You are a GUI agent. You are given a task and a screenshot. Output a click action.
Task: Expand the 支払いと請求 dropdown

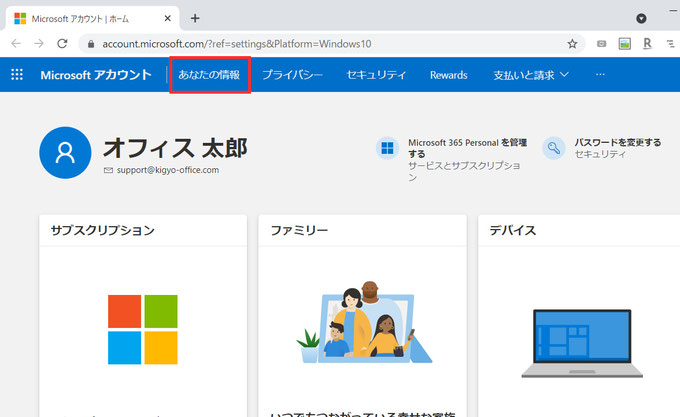tap(531, 75)
